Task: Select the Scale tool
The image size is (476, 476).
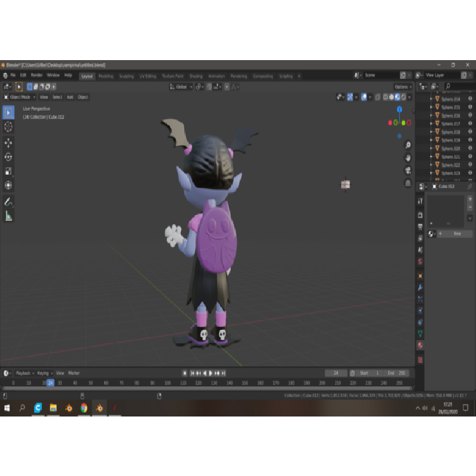Action: [x=8, y=171]
